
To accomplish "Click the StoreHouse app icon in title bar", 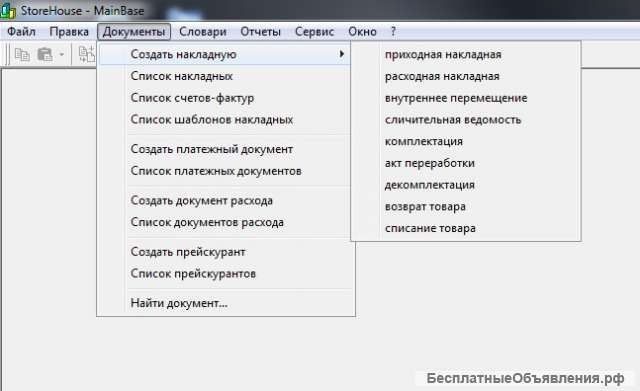I will (8, 11).
